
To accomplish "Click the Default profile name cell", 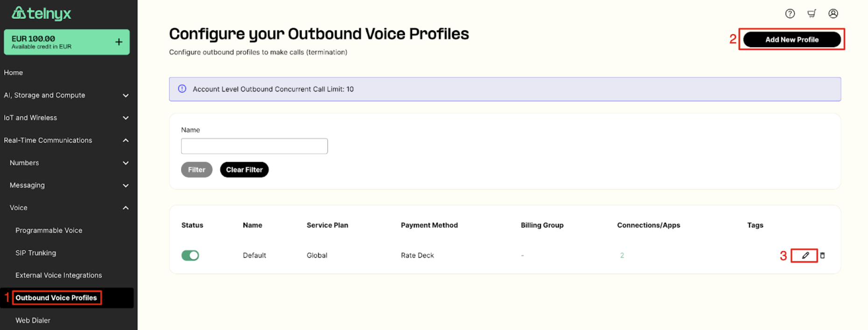I will click(x=254, y=255).
